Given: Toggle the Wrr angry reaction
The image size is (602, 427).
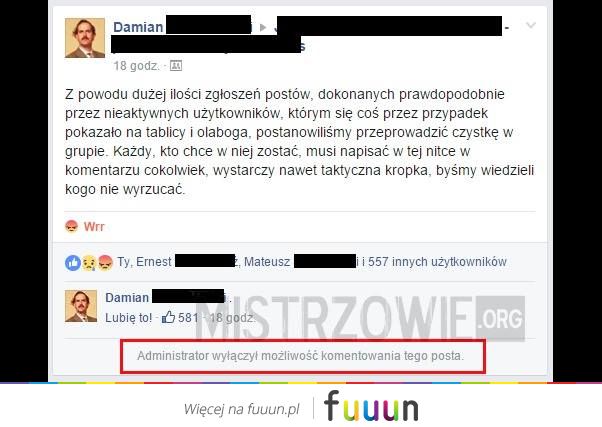Looking at the screenshot, I should (x=85, y=227).
